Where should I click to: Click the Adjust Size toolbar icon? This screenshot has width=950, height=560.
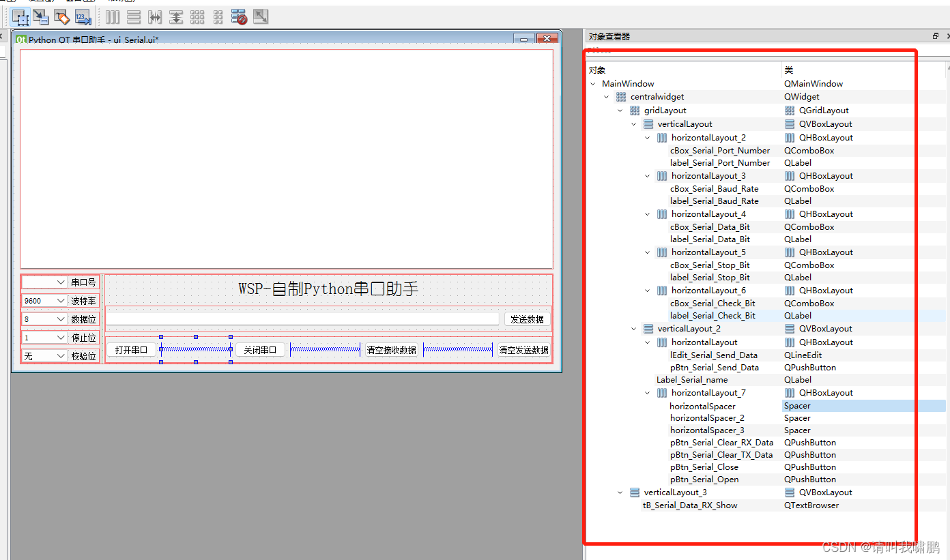[x=261, y=17]
